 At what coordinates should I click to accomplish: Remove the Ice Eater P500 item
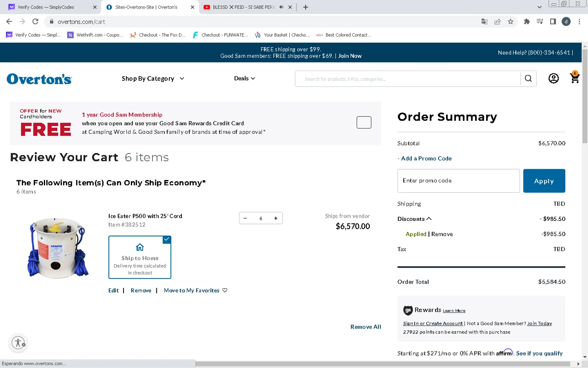(x=141, y=291)
